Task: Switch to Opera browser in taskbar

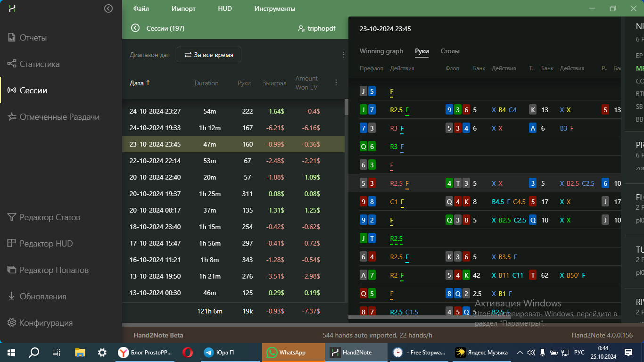Action: 188,352
